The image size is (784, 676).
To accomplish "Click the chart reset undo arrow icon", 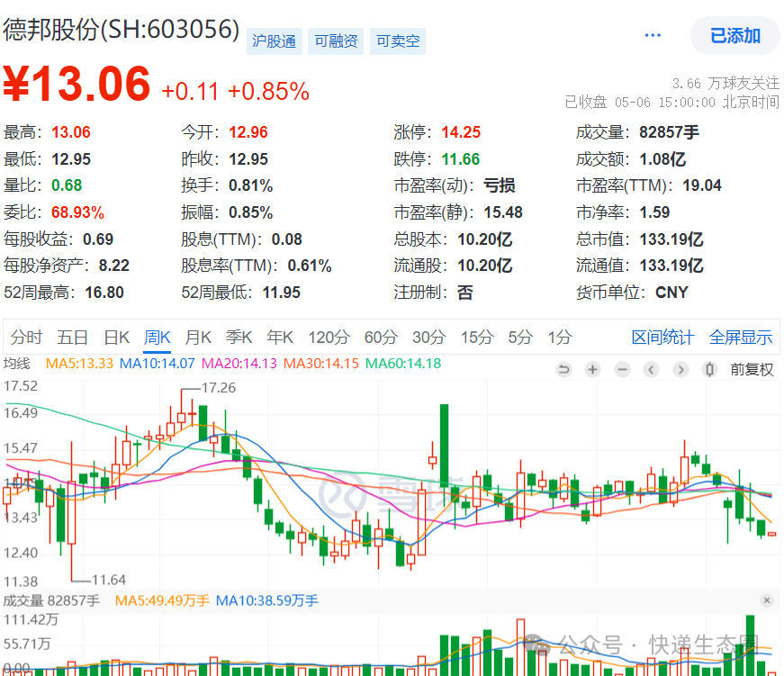I will tap(564, 369).
